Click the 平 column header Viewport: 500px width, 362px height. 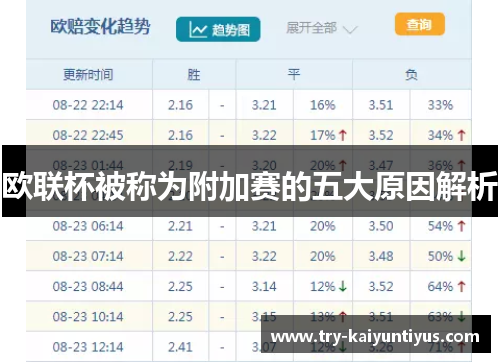(x=294, y=74)
